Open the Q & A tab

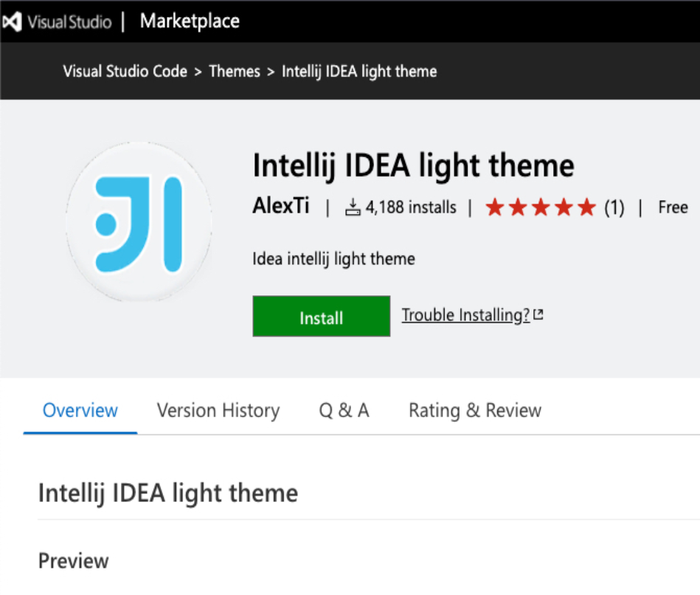344,410
